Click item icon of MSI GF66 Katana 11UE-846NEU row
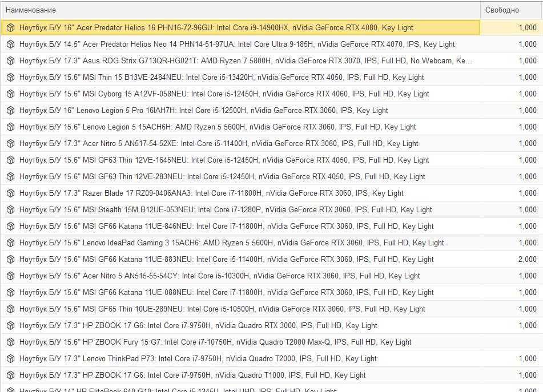Screen dimensions: 543x392 [x=11, y=227]
